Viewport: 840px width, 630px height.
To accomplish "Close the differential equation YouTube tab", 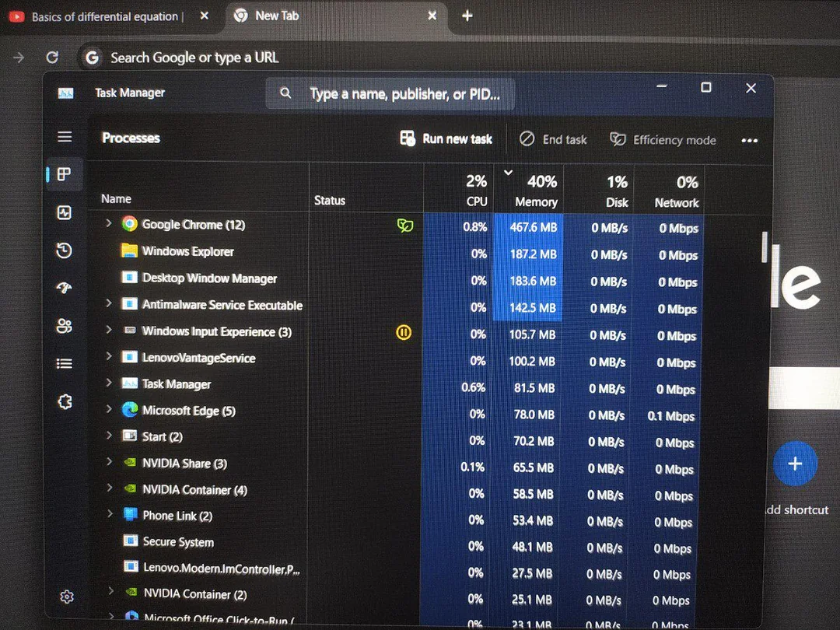I will point(204,16).
